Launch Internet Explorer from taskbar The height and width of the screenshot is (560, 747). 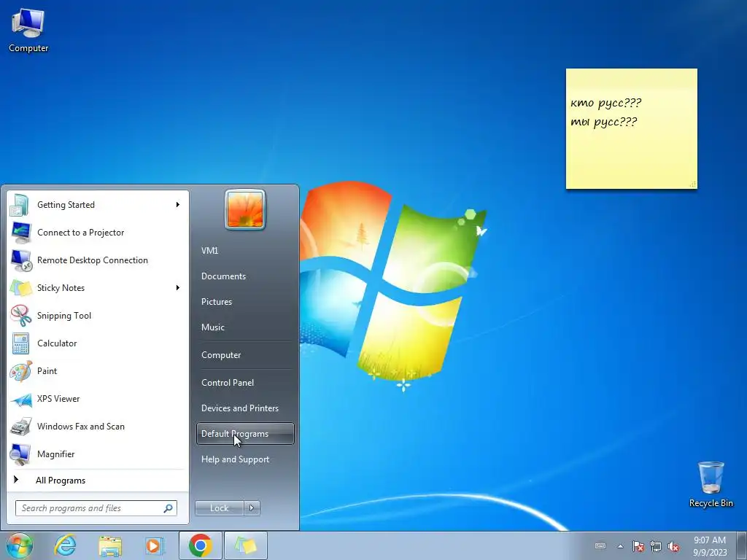(65, 545)
